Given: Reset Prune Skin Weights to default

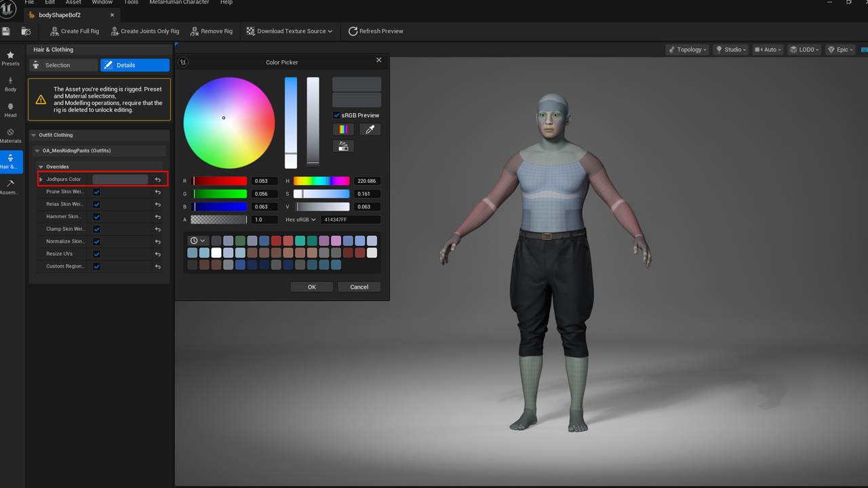Looking at the screenshot, I should click(158, 192).
